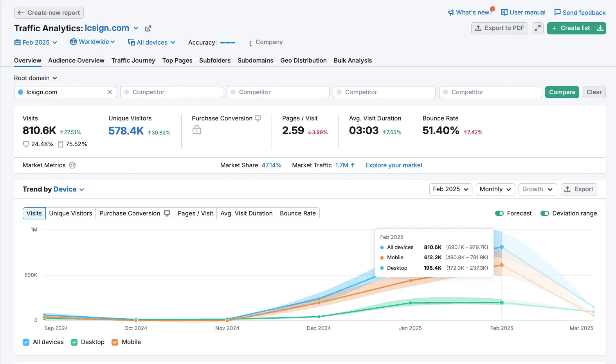Click the Company link

(x=269, y=42)
